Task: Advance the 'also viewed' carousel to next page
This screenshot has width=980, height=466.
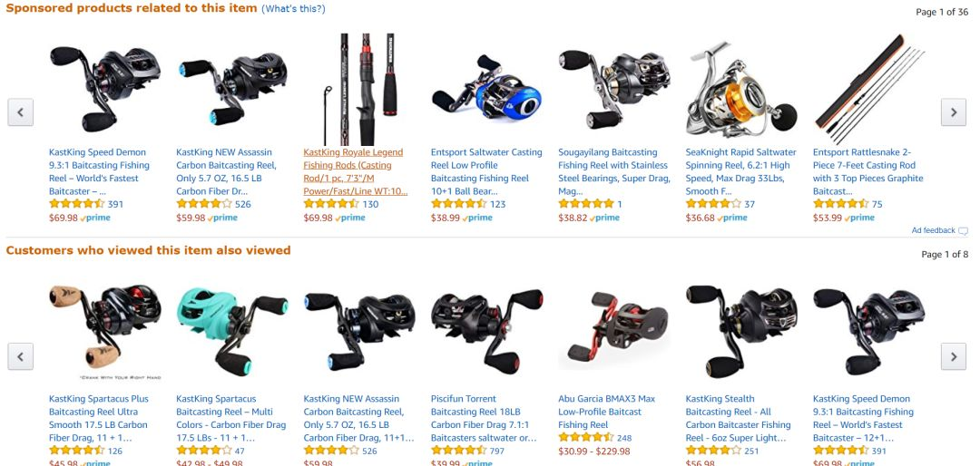Action: [x=953, y=356]
